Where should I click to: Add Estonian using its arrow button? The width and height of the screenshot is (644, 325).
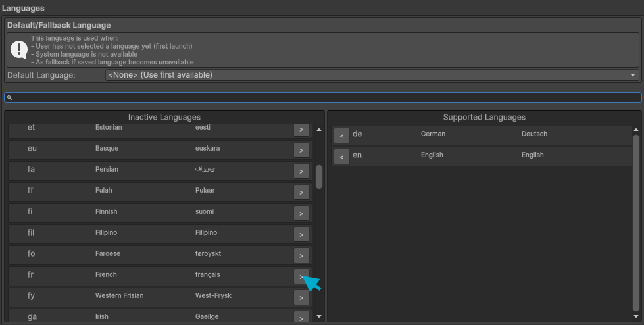[x=301, y=130]
